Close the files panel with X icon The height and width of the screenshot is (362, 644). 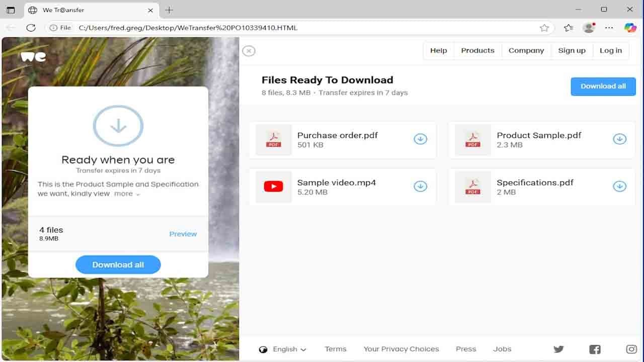249,51
